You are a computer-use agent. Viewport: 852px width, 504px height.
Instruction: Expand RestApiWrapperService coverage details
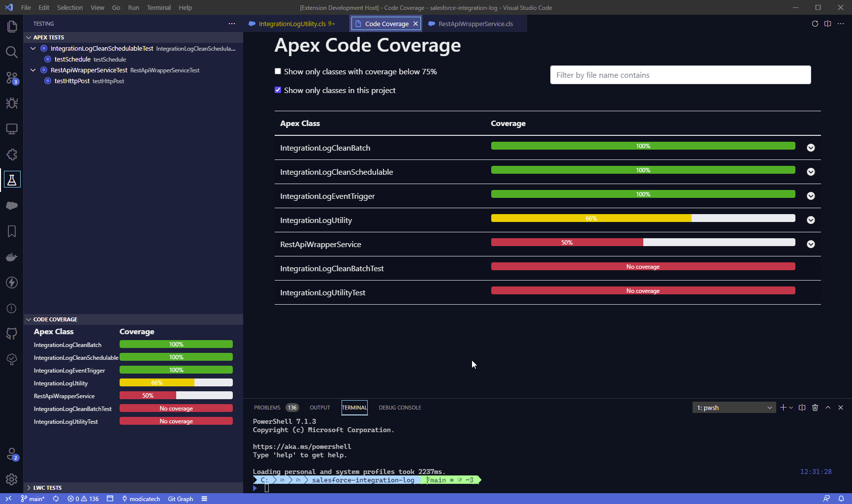click(811, 244)
